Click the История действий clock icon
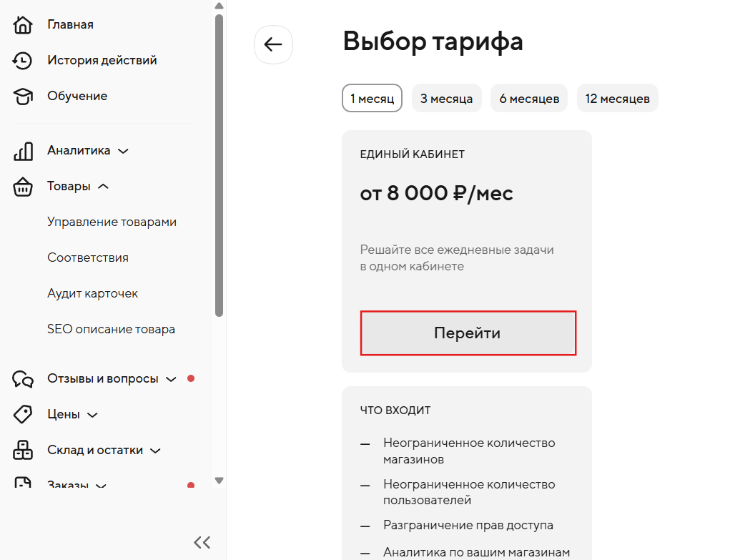The height and width of the screenshot is (560, 730). (22, 61)
